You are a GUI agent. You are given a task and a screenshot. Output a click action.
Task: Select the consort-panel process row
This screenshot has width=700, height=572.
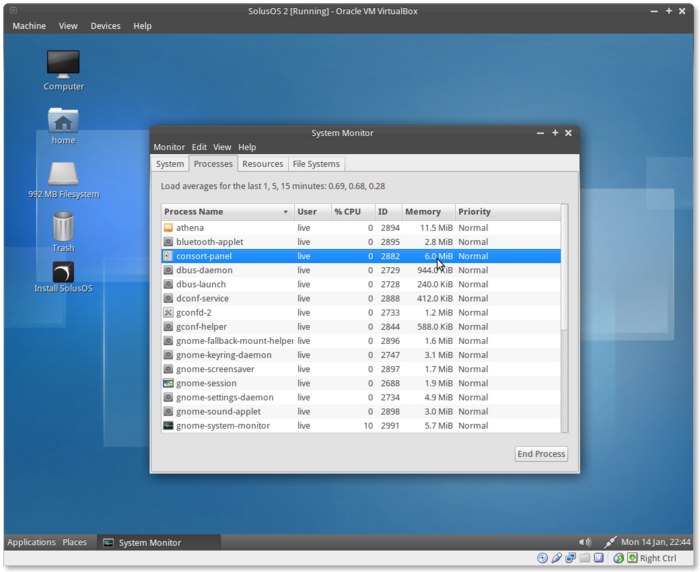click(361, 256)
